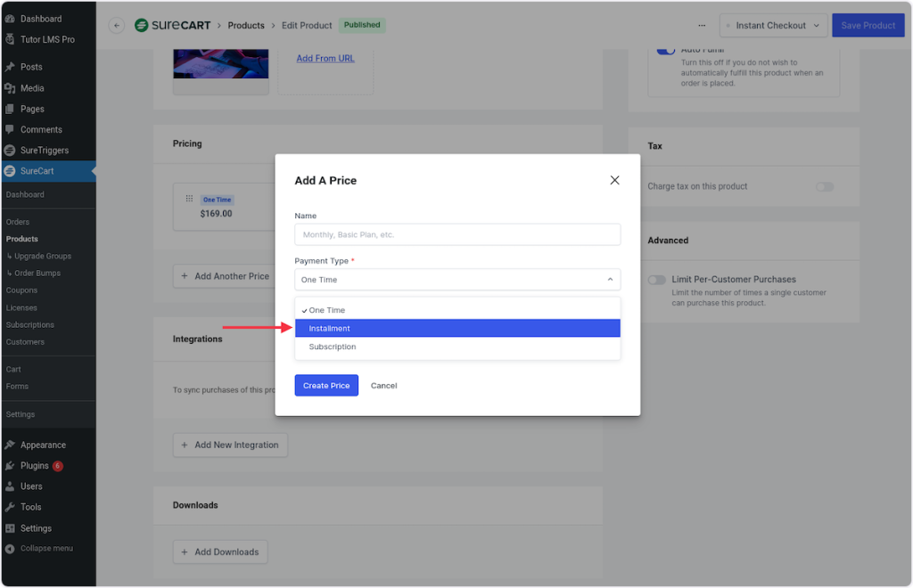Toggle the Auto Fulfill switch
The width and height of the screenshot is (913, 588).
[x=665, y=50]
